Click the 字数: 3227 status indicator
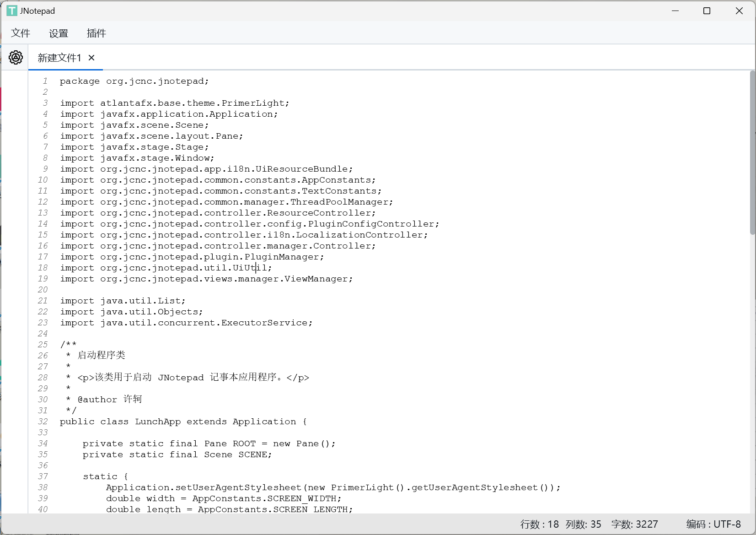The width and height of the screenshot is (756, 535). 634,524
